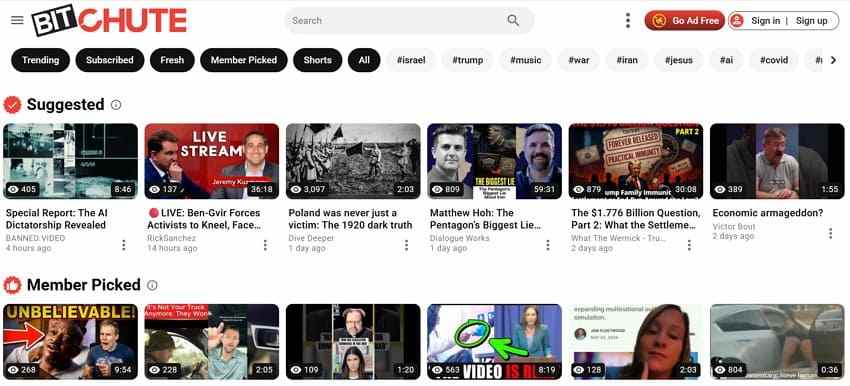This screenshot has height=386, width=850.
Task: Open options for The $1.776 Billion Question video
Action: click(689, 246)
